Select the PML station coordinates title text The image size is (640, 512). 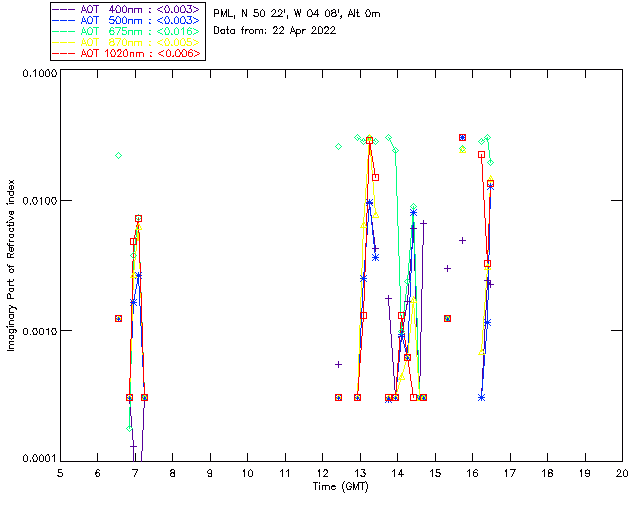tap(297, 14)
